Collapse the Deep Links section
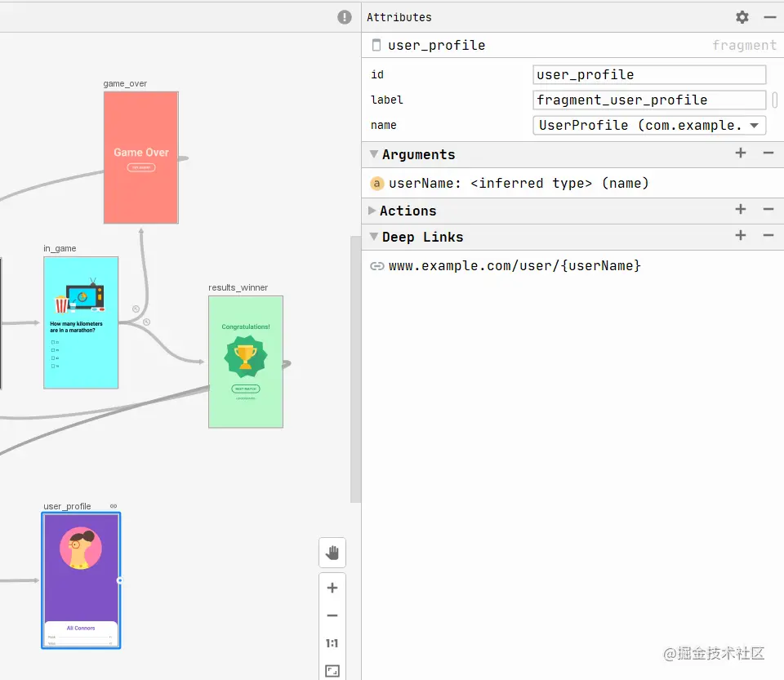 click(x=373, y=236)
